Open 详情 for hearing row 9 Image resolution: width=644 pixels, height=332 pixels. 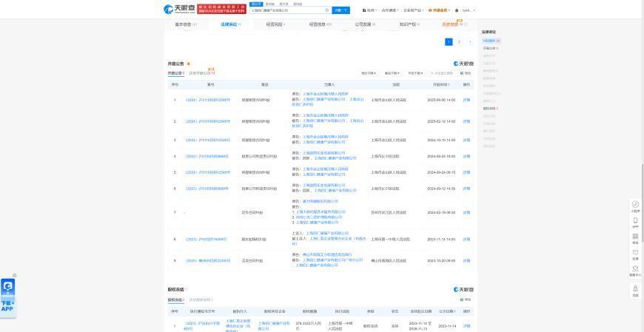(x=466, y=260)
